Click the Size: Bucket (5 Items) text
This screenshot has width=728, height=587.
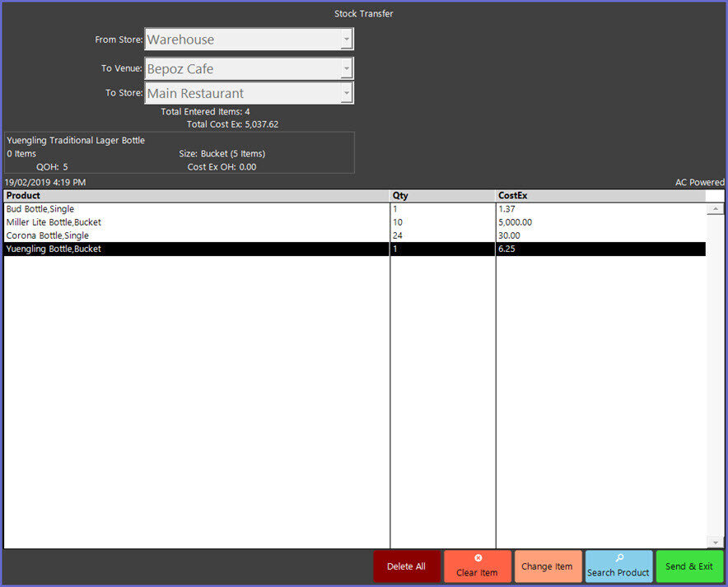click(222, 154)
